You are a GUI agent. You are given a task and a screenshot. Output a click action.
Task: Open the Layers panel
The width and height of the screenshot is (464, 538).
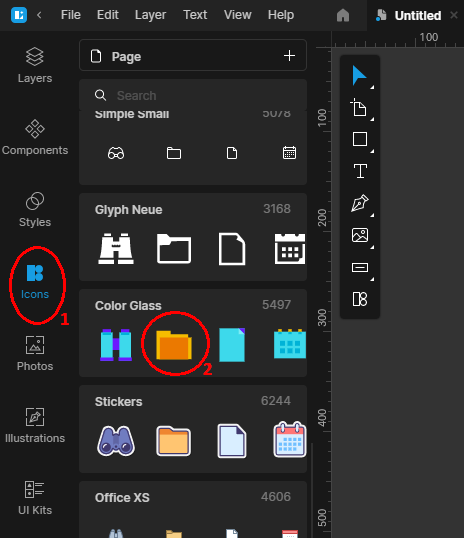35,65
